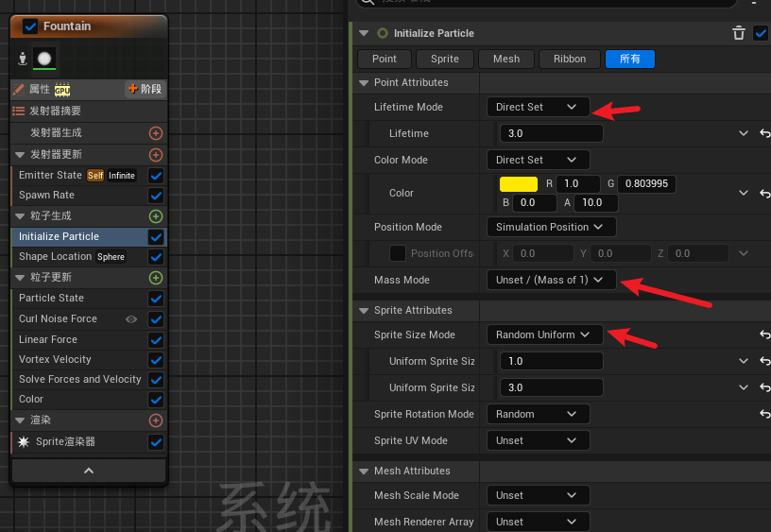This screenshot has height=532, width=771.
Task: Reset the 1.0 Uniform Sprite Size
Action: [764, 361]
